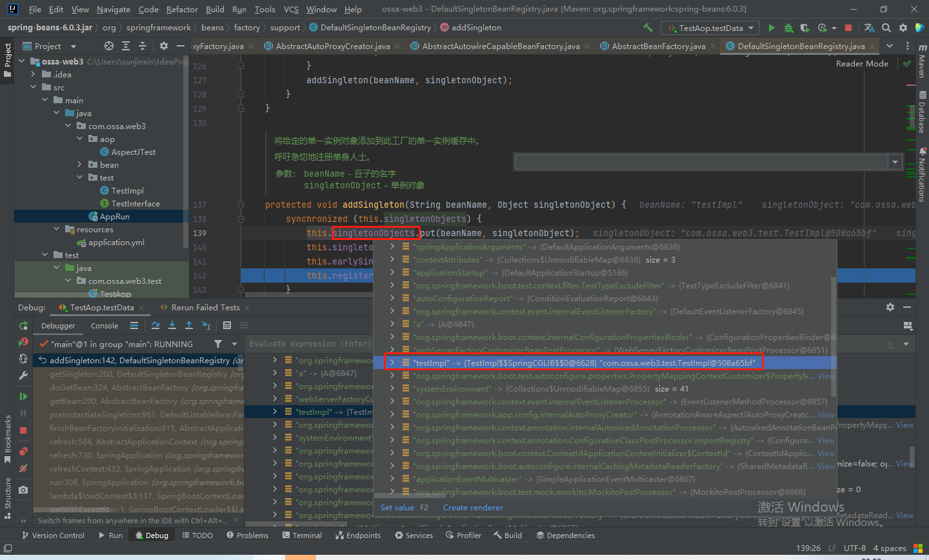This screenshot has width=929, height=560.
Task: Expand the .idea folder
Action: click(34, 74)
